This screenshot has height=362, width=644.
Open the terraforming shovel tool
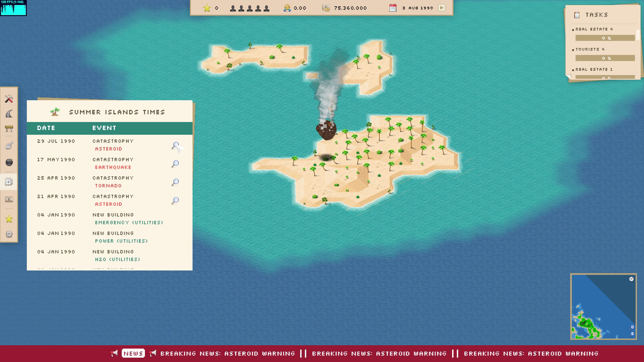tap(9, 145)
